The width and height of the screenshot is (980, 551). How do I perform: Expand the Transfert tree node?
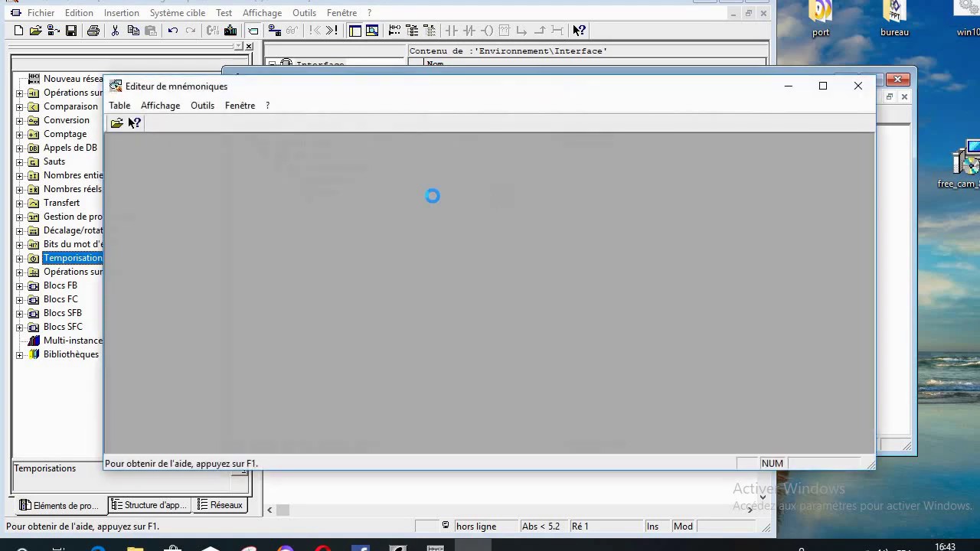click(x=19, y=203)
